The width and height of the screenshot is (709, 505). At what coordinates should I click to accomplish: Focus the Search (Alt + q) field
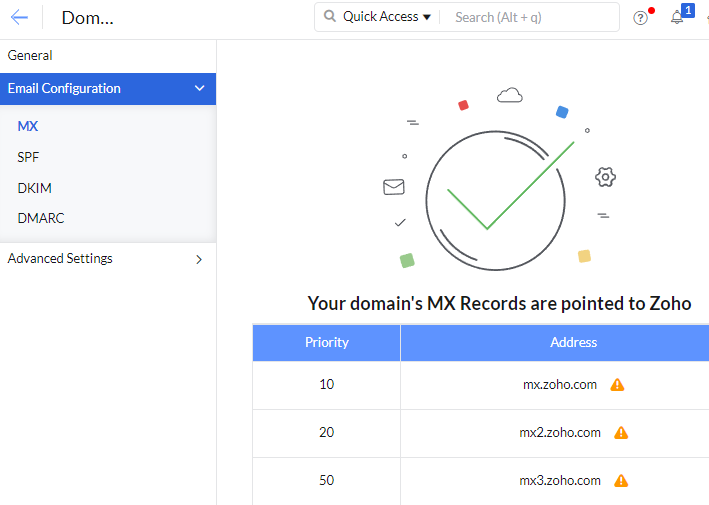[x=529, y=17]
